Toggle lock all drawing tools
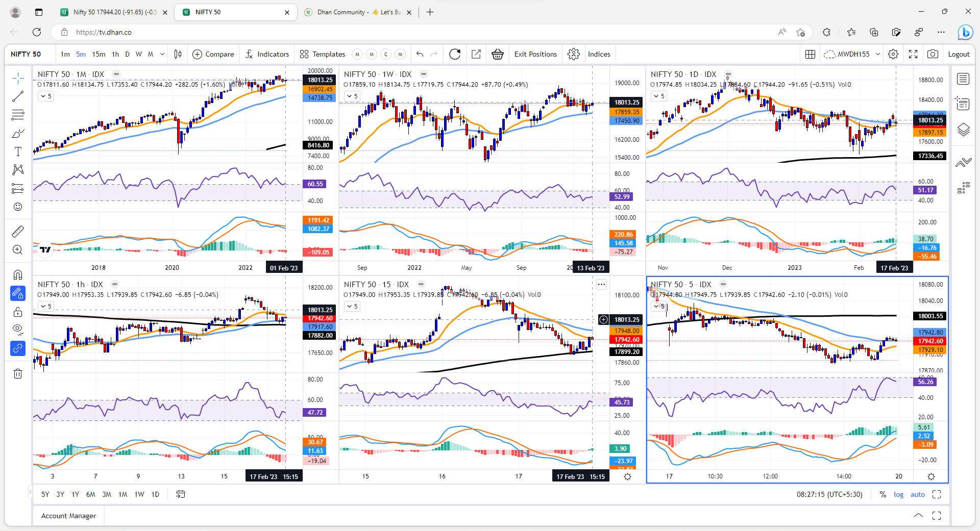980x531 pixels. click(18, 312)
